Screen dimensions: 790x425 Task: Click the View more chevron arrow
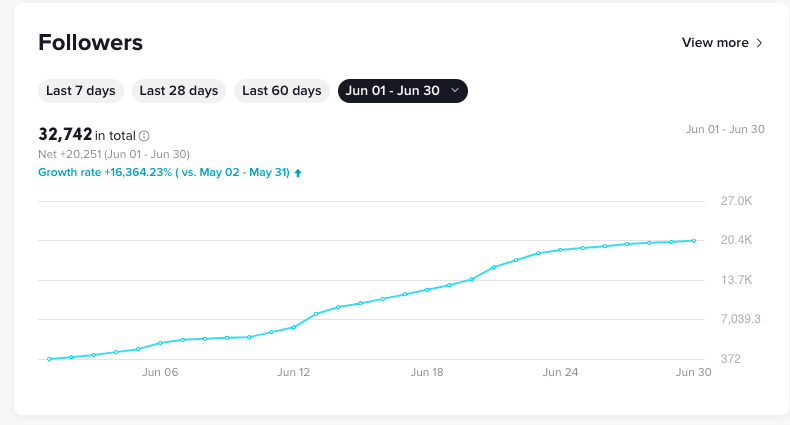760,43
